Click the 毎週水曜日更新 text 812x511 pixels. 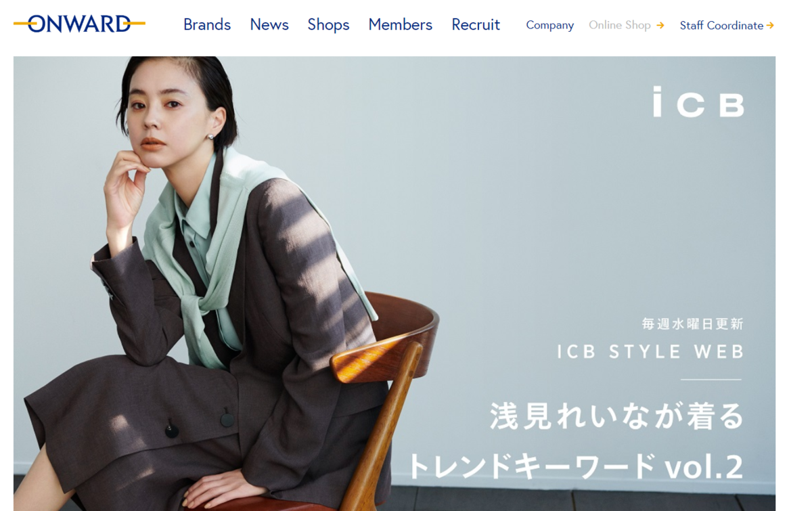[x=692, y=324]
